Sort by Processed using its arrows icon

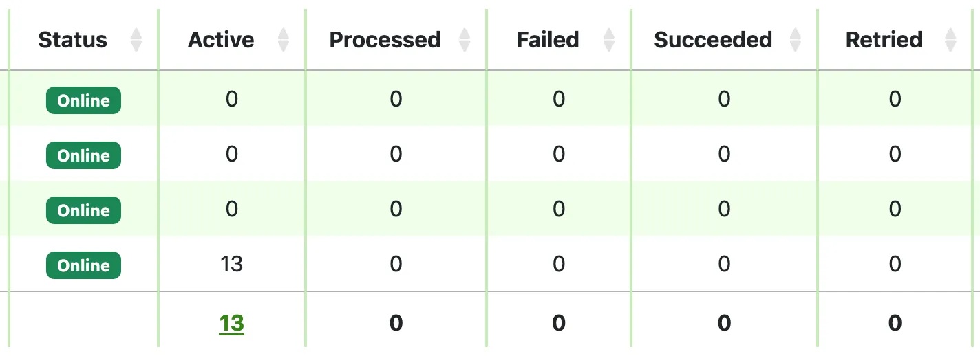465,40
